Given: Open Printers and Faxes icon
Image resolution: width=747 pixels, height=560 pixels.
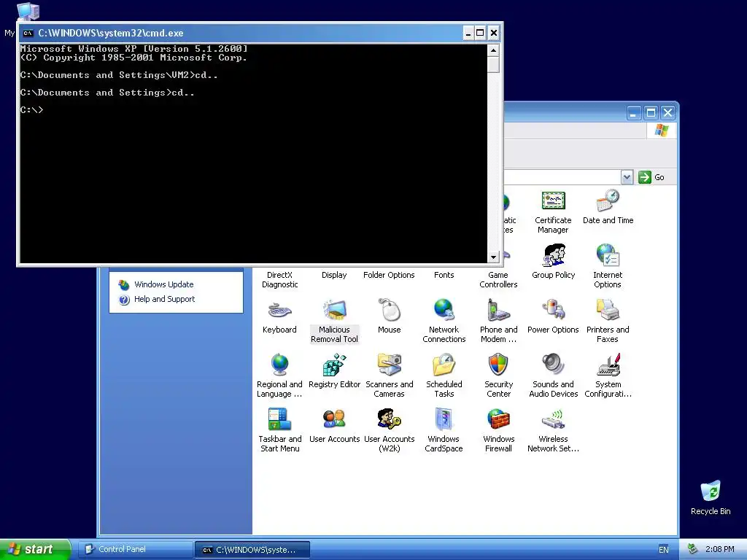Looking at the screenshot, I should coord(608,322).
